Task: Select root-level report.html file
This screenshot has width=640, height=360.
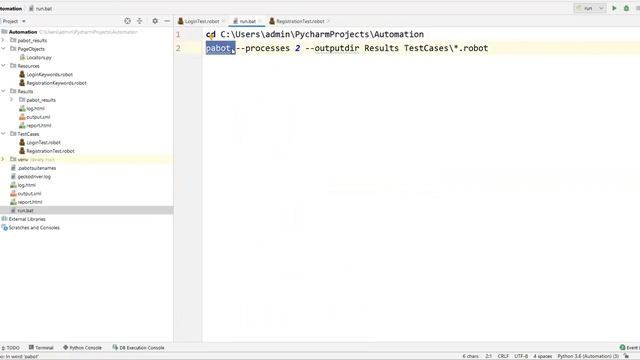Action: [29, 202]
